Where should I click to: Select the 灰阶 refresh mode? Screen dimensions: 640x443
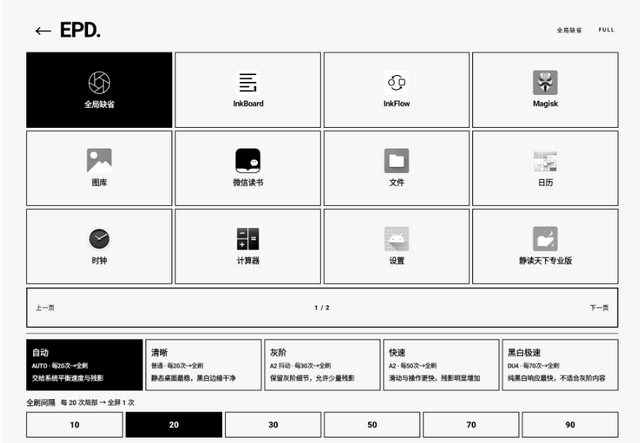tap(322, 365)
